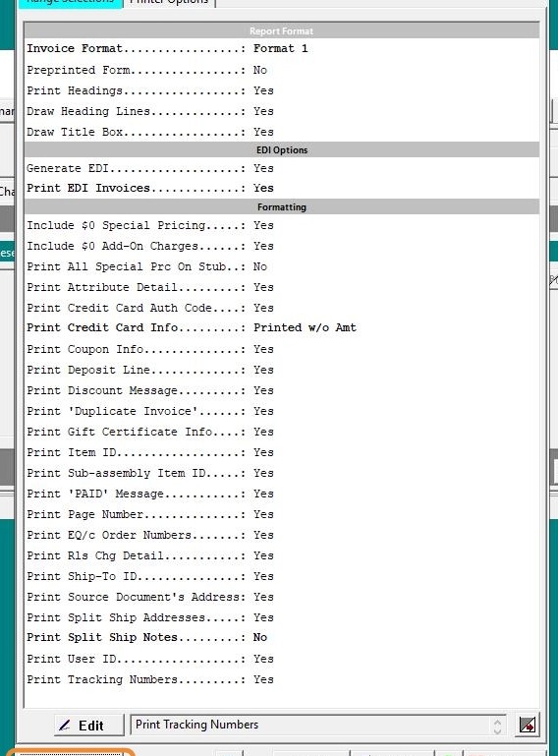Screen dimensions: 558x756
Task: Click the Print Tracking Numbers description field
Action: [x=318, y=725]
